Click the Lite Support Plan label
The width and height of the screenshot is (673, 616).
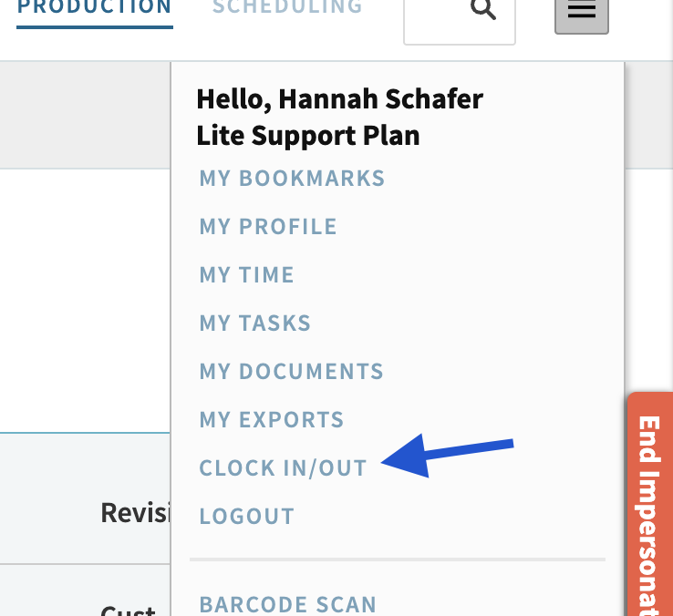pyautogui.click(x=308, y=135)
